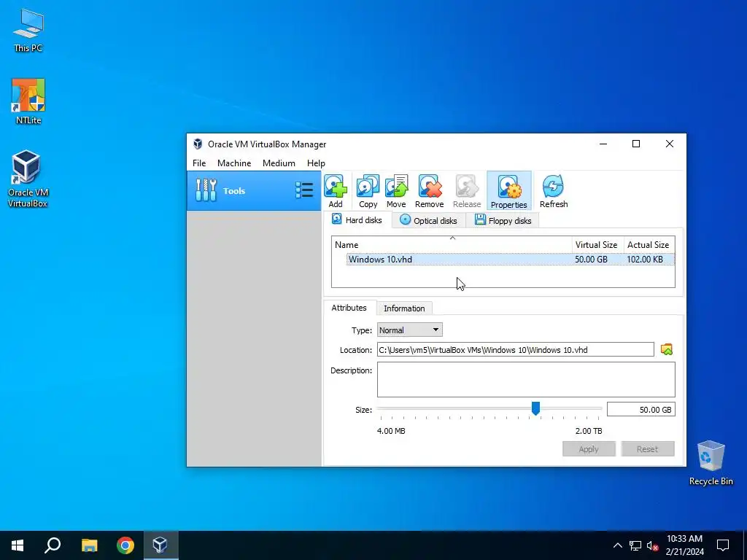This screenshot has width=747, height=560.
Task: Open the Windows Start menu
Action: [x=18, y=545]
